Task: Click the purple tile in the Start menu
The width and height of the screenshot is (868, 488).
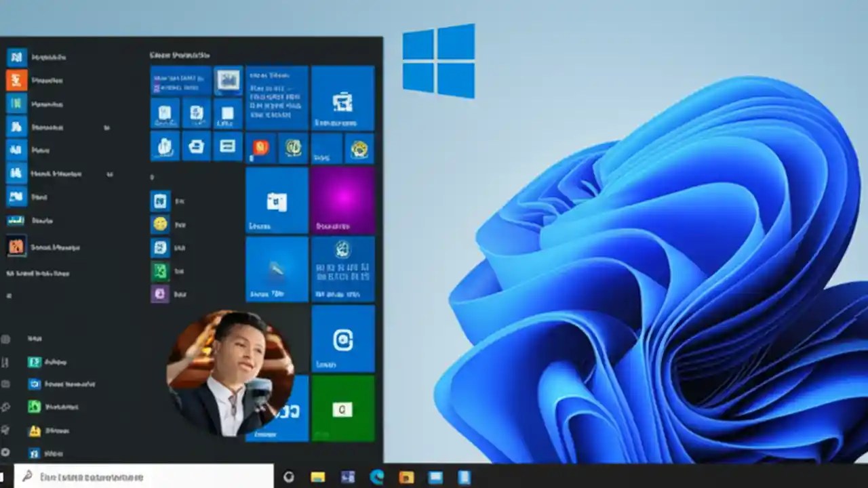Action: click(x=342, y=200)
